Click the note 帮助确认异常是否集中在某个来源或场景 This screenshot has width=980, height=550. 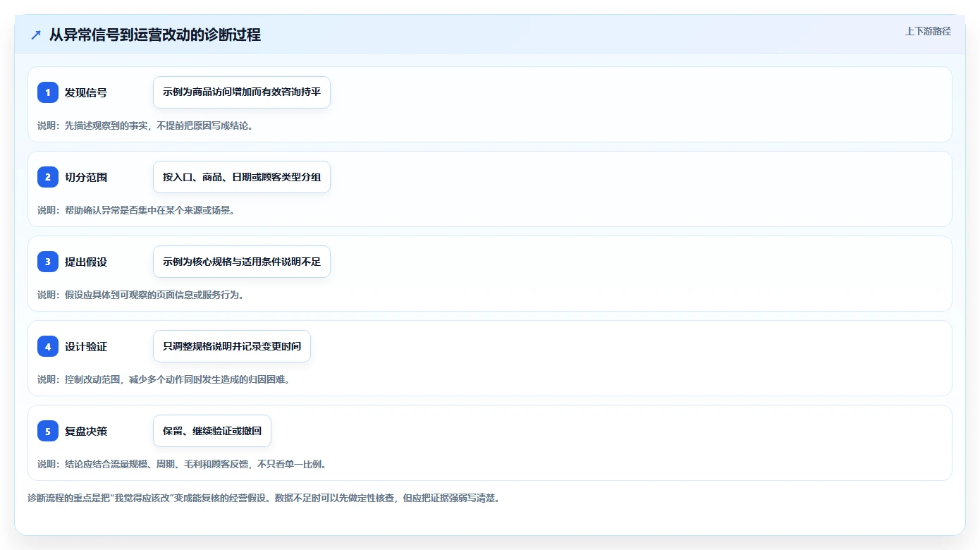[149, 210]
